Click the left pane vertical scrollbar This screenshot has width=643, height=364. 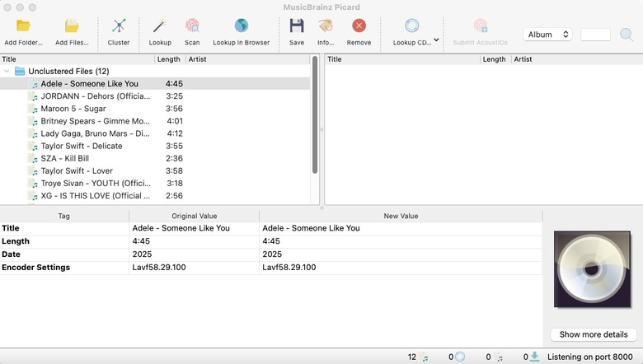(x=315, y=114)
